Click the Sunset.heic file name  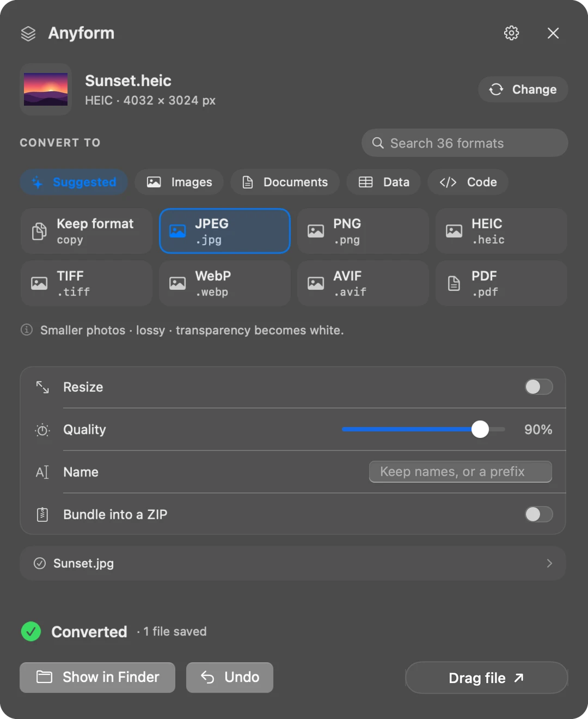(128, 81)
